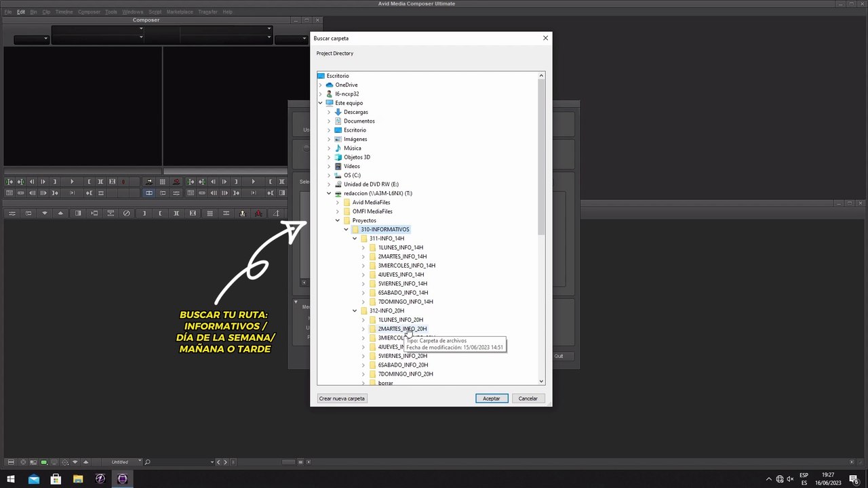Screen dimensions: 868x488
Task: Click the green monitor icon in the timeline bottom bar
Action: tap(44, 462)
